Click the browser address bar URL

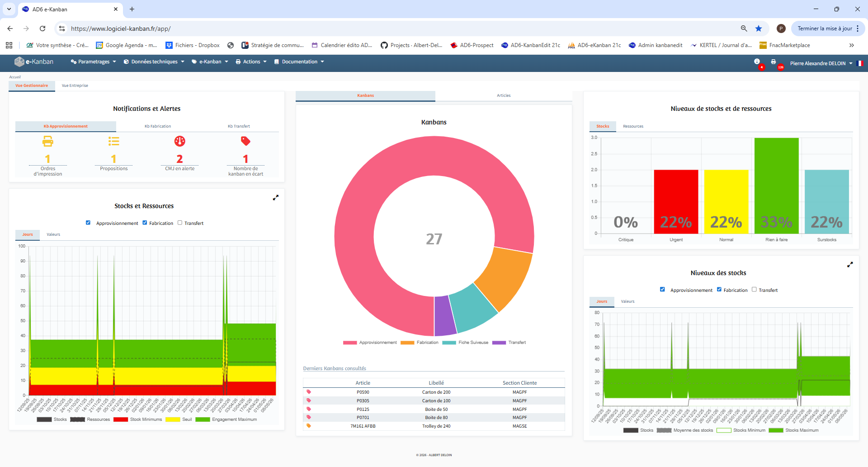pyautogui.click(x=121, y=29)
